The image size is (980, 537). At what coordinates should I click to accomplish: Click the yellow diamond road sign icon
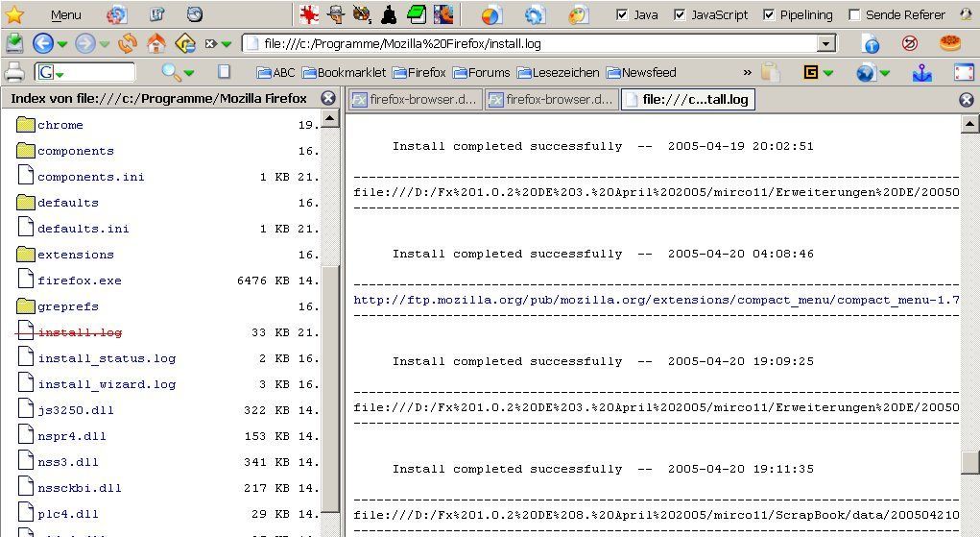(x=185, y=43)
